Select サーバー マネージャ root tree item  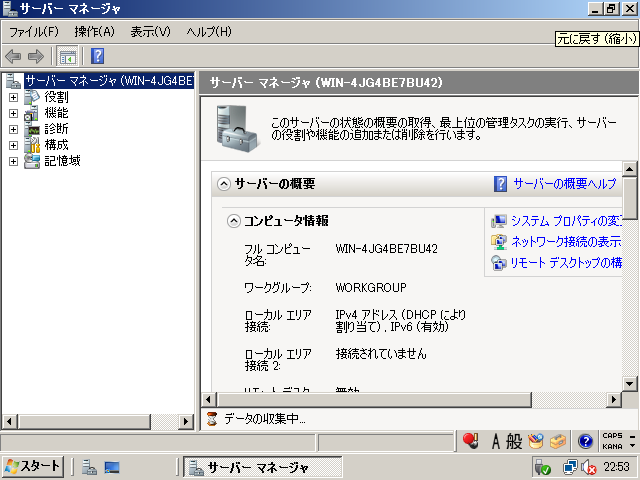[x=109, y=81]
